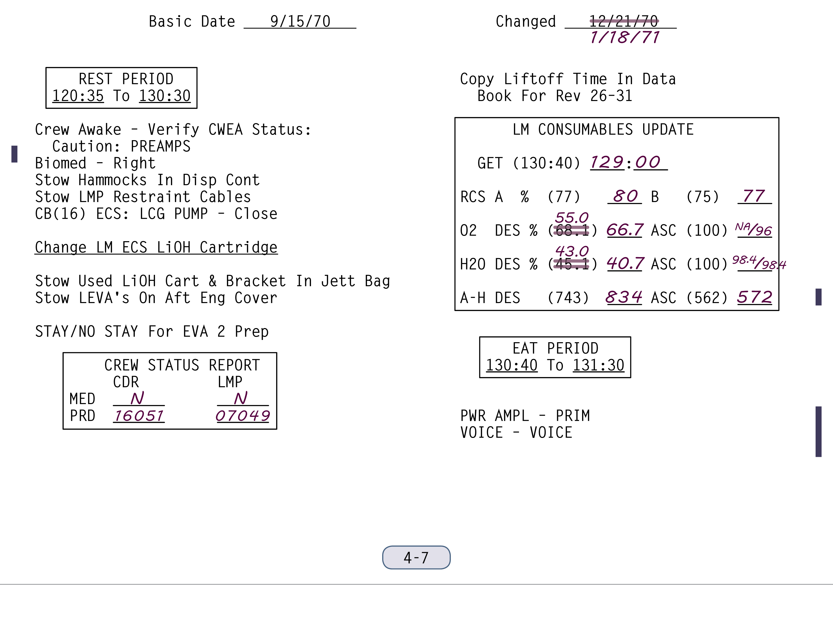Click the REST PERIOD box title
The width and height of the screenshot is (833, 644).
click(x=126, y=79)
